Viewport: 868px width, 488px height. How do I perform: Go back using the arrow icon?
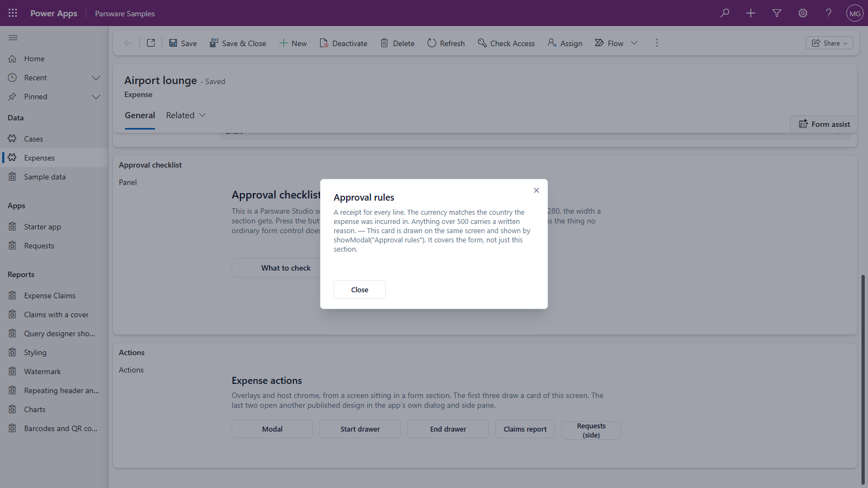click(x=128, y=43)
